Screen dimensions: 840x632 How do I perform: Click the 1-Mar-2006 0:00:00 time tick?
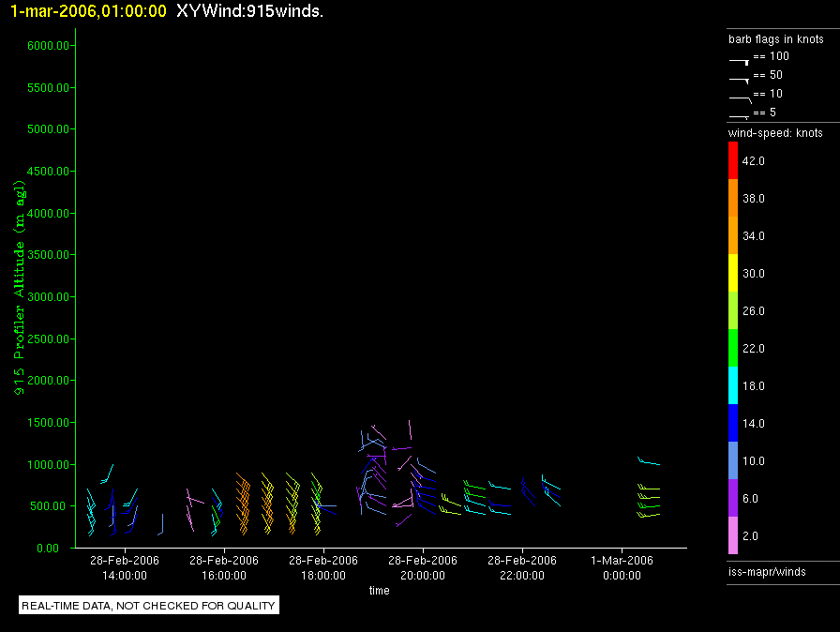coord(622,567)
